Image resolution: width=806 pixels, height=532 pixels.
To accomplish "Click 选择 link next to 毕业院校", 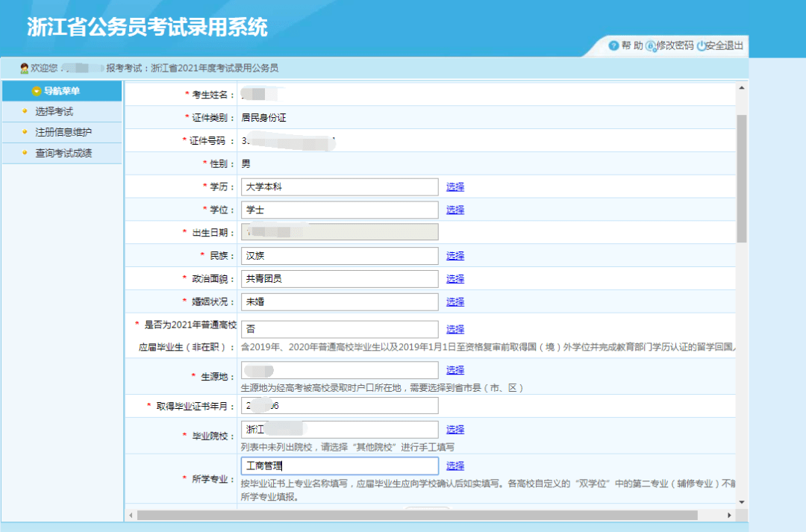I will (x=455, y=429).
